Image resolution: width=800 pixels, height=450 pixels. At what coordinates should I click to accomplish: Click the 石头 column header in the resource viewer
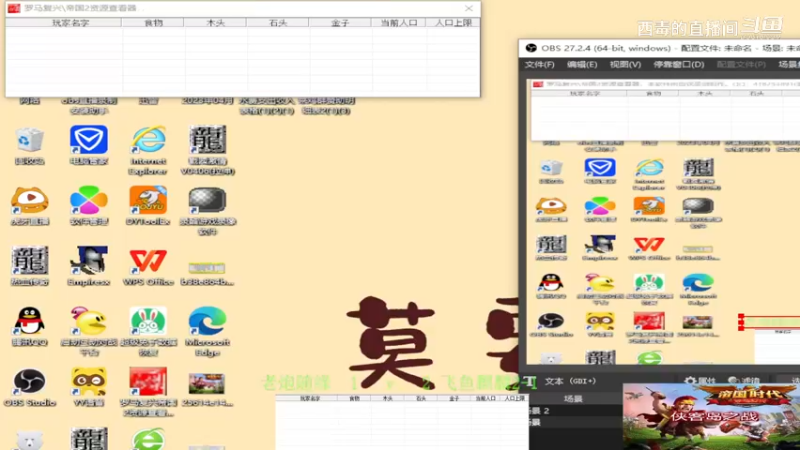[x=278, y=23]
